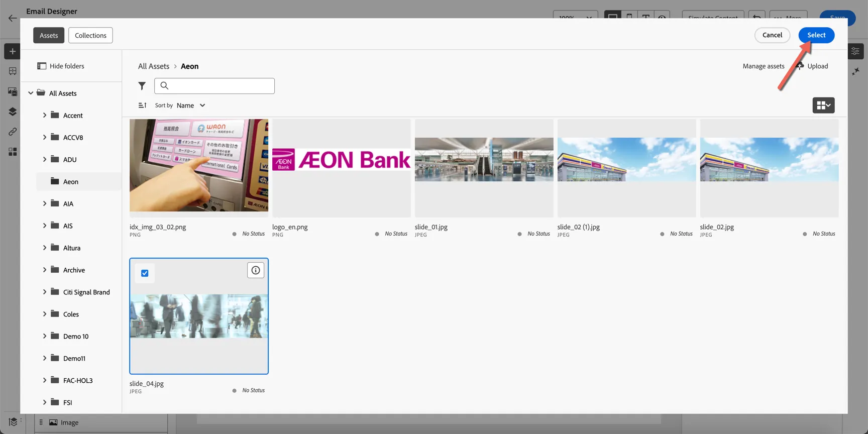This screenshot has height=434, width=868.
Task: Click the navigation tree icon at the bottom left of Email Designer
Action: point(13,422)
